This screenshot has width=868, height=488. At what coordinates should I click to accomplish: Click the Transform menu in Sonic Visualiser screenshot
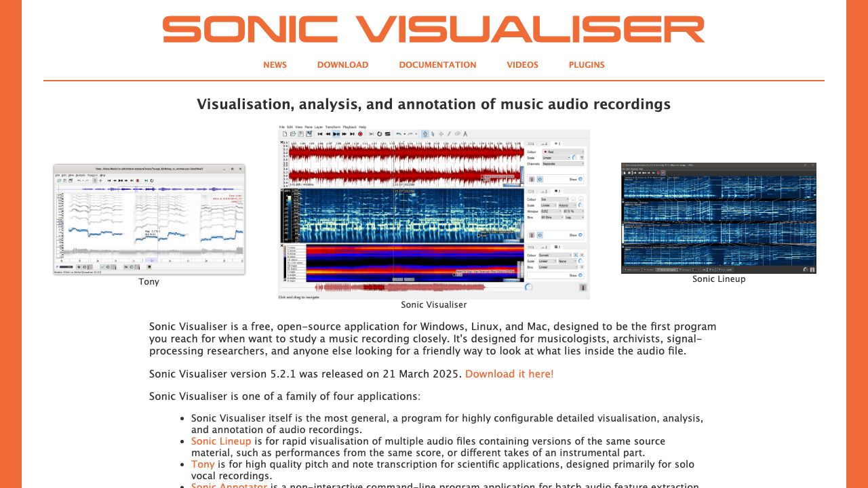click(334, 127)
